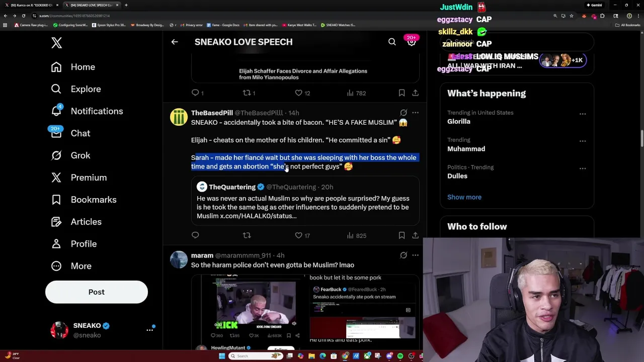Like TheBasedPill post with 17 likes
The width and height of the screenshot is (644, 362).
[x=302, y=235]
